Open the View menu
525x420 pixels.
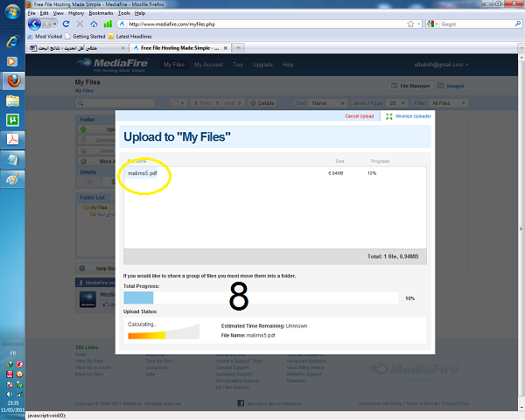click(59, 13)
